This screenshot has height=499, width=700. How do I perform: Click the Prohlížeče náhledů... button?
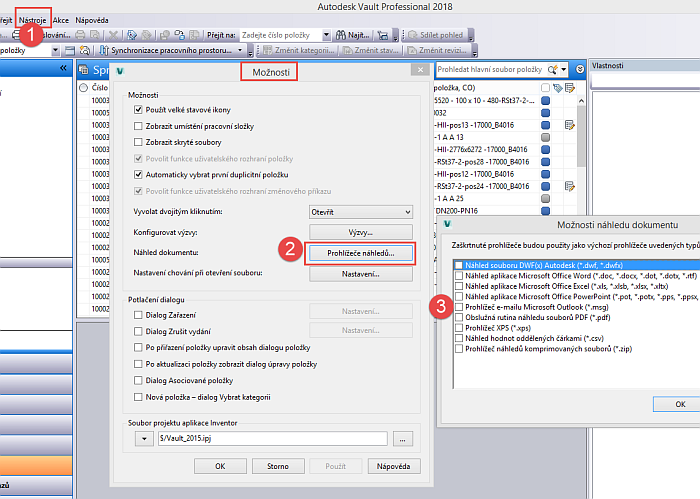[361, 253]
